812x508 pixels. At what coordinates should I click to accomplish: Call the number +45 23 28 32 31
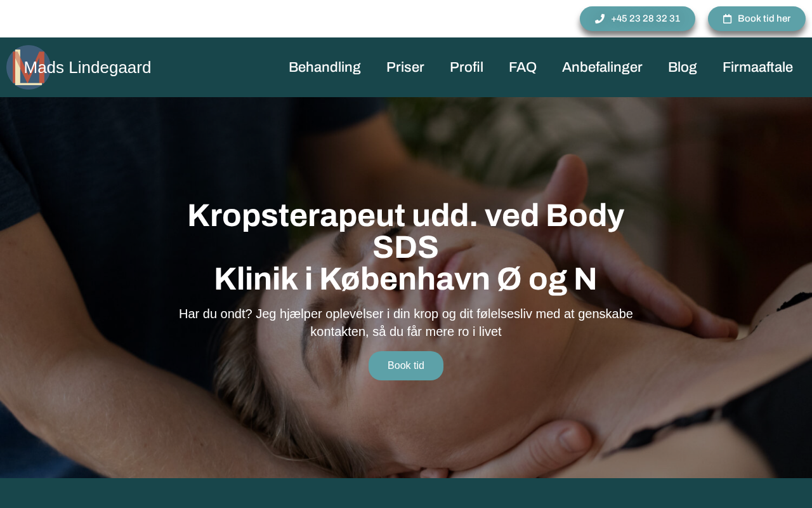[638, 19]
